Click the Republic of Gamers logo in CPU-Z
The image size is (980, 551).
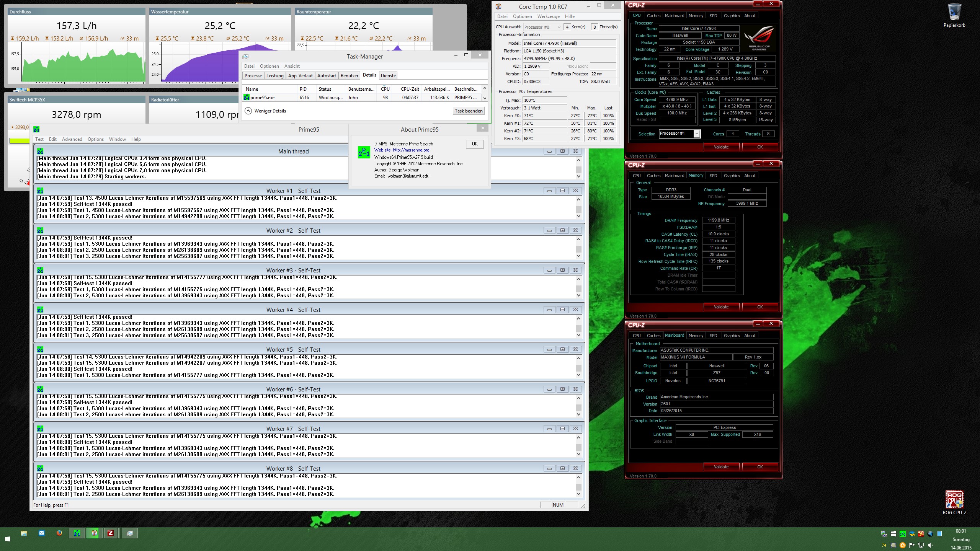click(x=759, y=38)
